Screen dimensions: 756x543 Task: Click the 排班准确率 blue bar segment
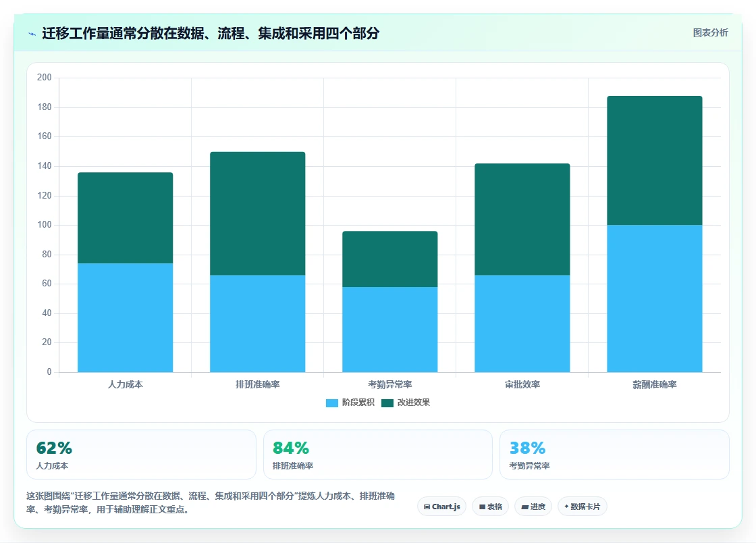(x=257, y=324)
